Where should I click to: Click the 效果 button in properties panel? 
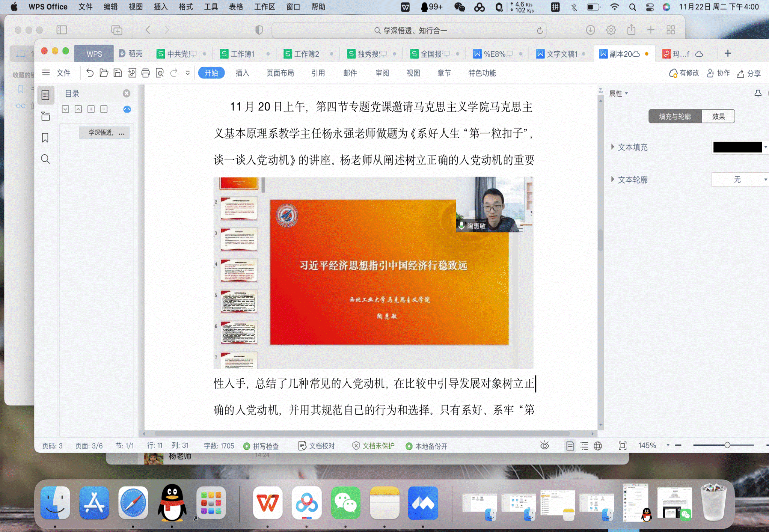pyautogui.click(x=718, y=116)
